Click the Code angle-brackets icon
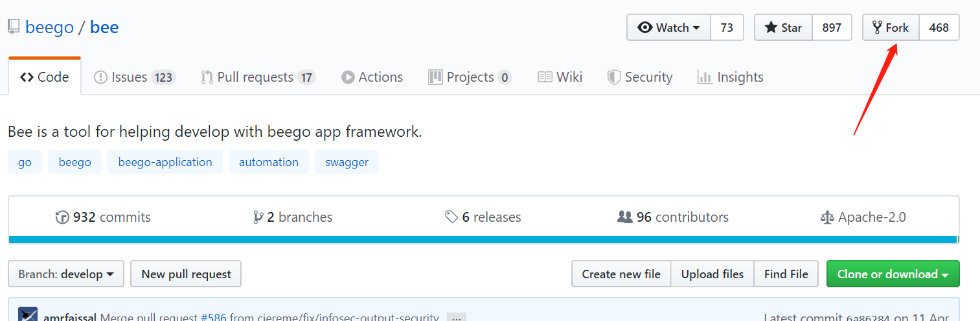Screen dimensions: 980x321 27,77
